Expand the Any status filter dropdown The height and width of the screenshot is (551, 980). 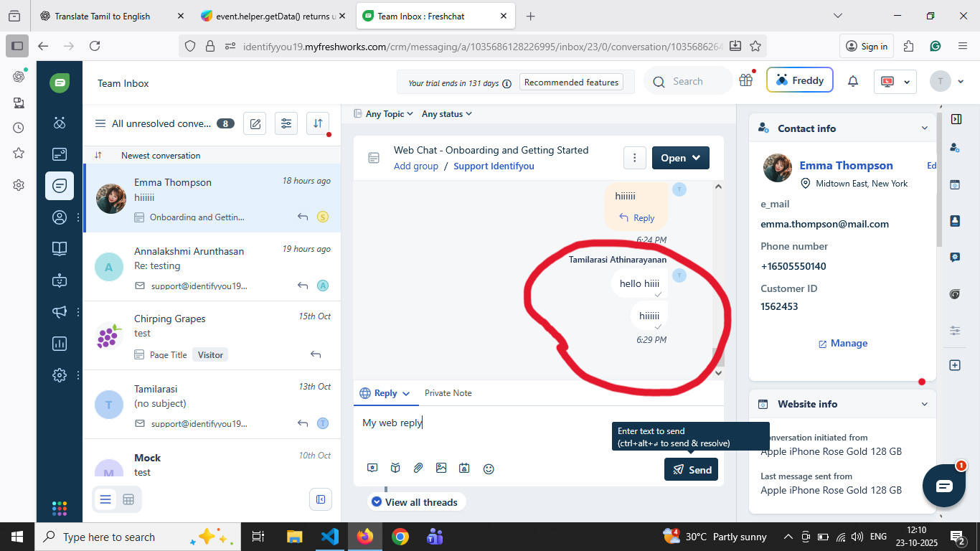446,113
